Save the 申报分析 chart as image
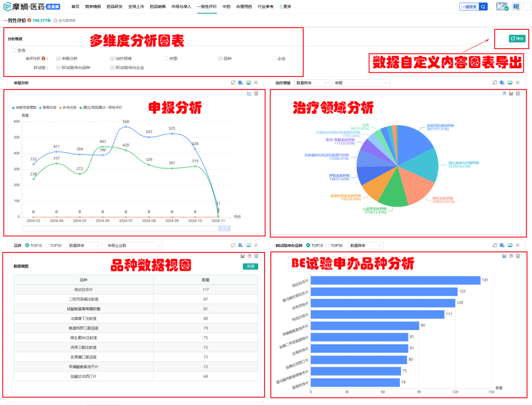Image resolution: width=532 pixels, height=405 pixels. click(x=249, y=83)
